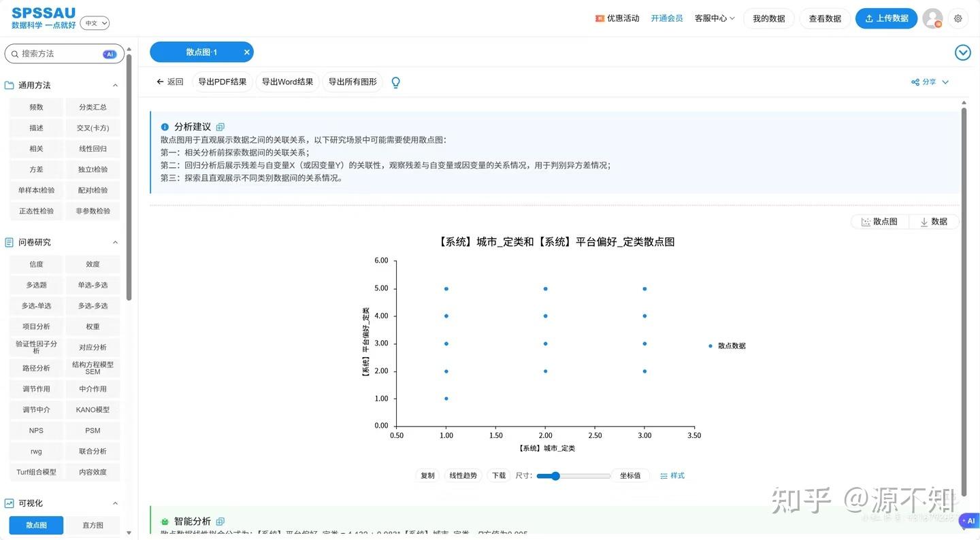The image size is (980, 540).
Task: Click the circled down-arrow expand icon
Action: pos(962,52)
